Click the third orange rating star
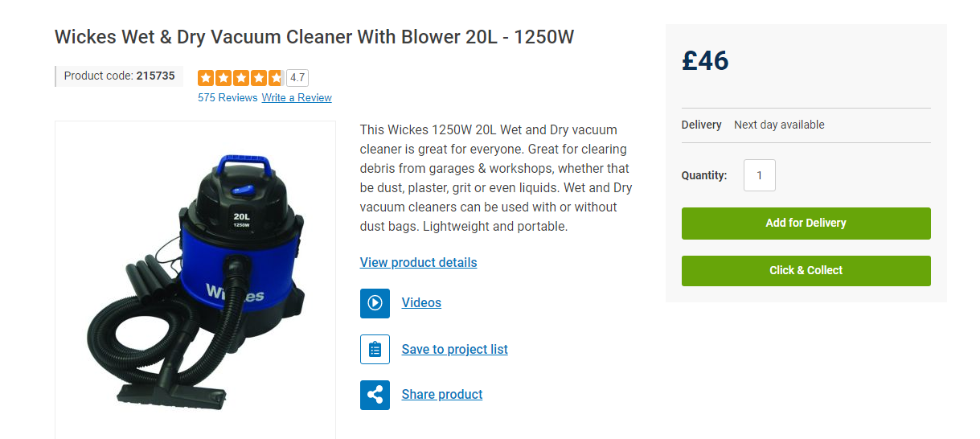 point(240,78)
